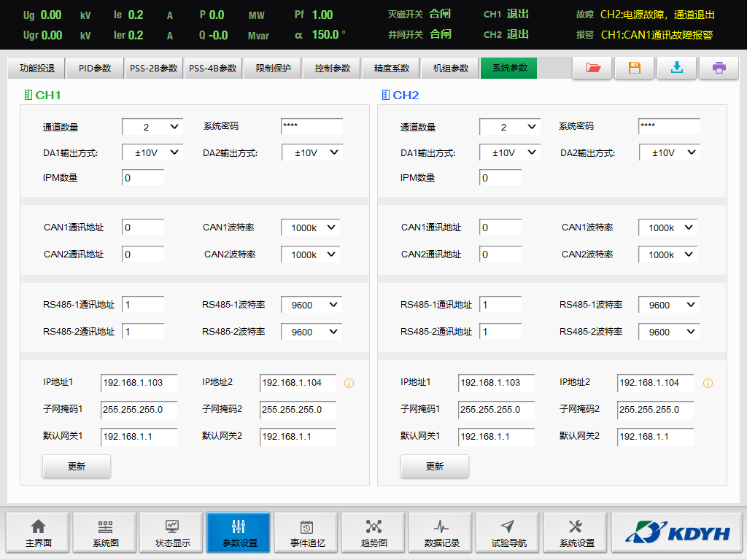Screen dimensions: 747x560
Task: Click the open folder icon button
Action: [592, 68]
